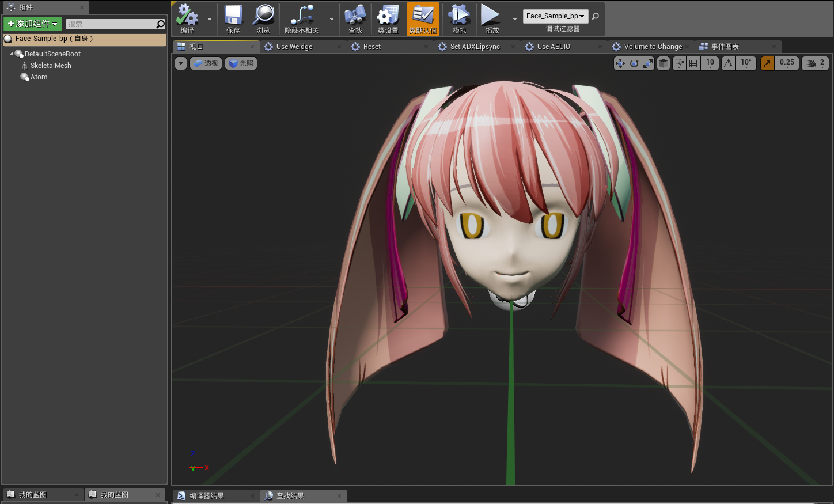Viewport: 834px width, 504px height.
Task: Click the Compile (编译) toolbar icon
Action: [x=187, y=18]
